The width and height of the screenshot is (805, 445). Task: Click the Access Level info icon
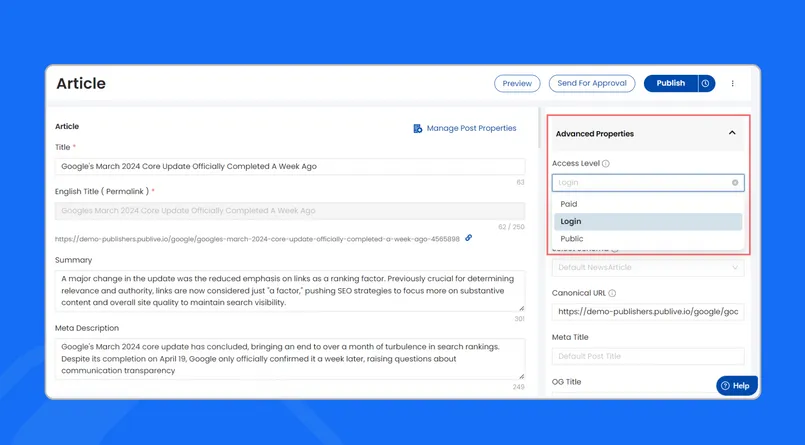606,164
